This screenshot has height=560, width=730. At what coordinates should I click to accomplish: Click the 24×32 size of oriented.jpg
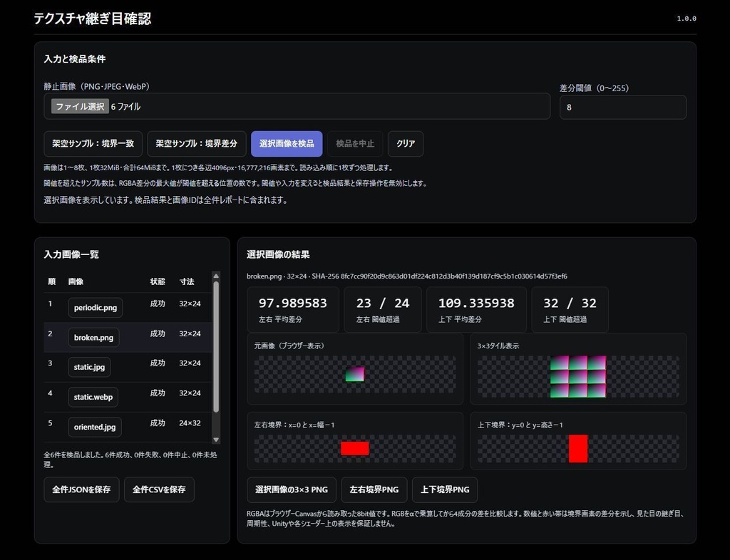(x=190, y=423)
